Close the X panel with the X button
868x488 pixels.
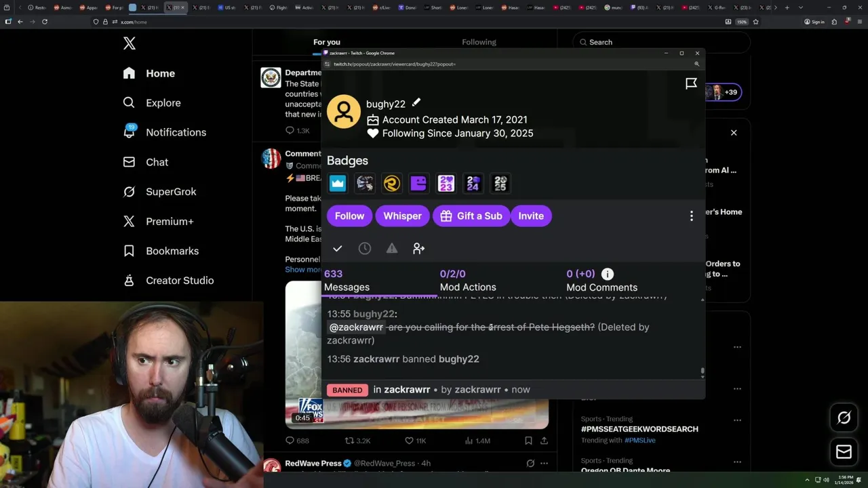click(734, 133)
